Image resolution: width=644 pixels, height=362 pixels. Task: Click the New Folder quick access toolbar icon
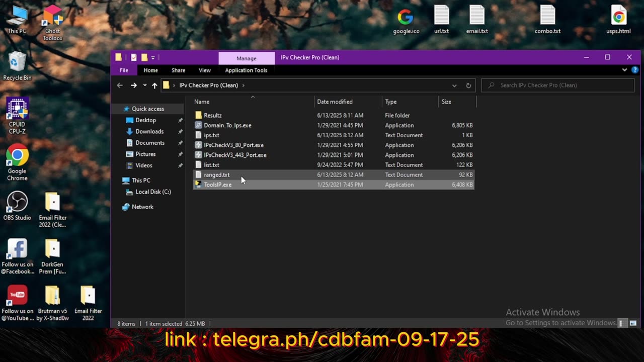(144, 57)
